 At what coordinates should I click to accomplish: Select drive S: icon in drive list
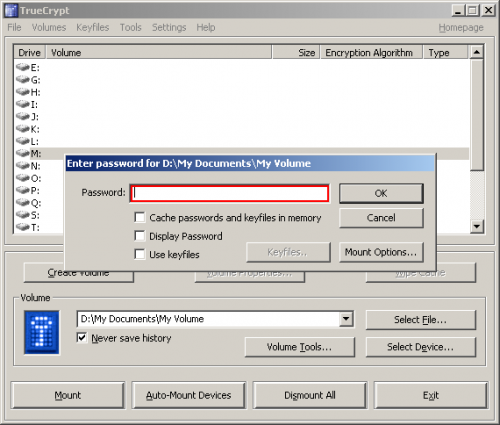coord(23,215)
